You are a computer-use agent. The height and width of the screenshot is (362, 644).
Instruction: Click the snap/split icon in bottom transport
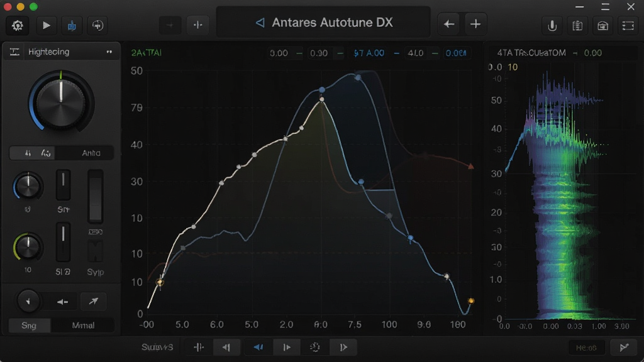[198, 347]
